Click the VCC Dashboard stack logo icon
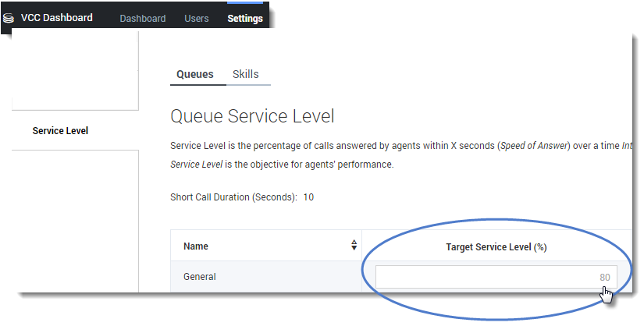 [9, 18]
